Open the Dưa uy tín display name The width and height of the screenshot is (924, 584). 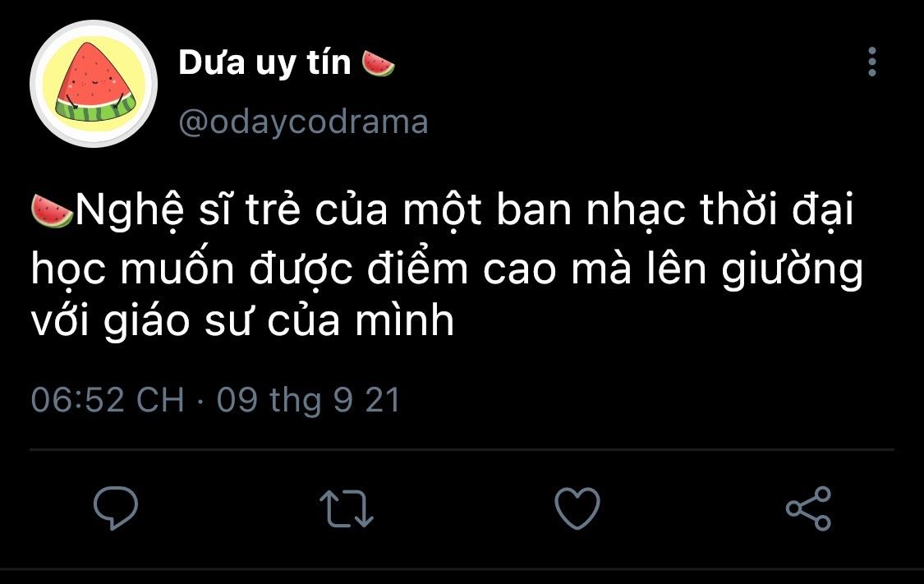click(x=264, y=62)
